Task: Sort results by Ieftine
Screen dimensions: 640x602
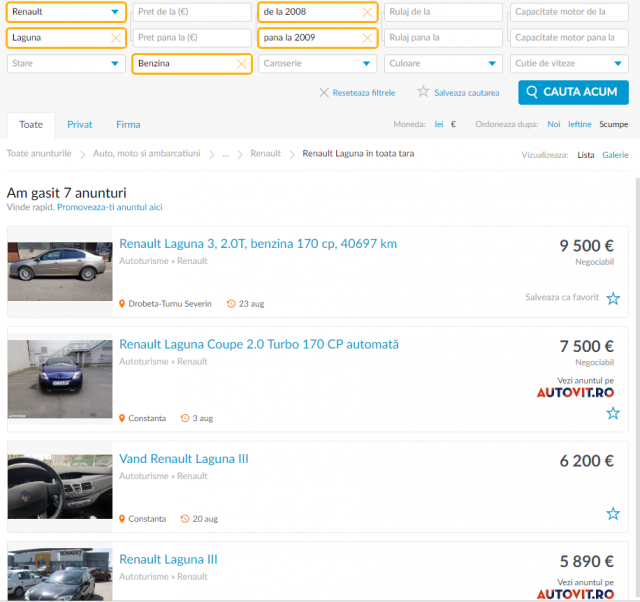Action: click(x=580, y=124)
